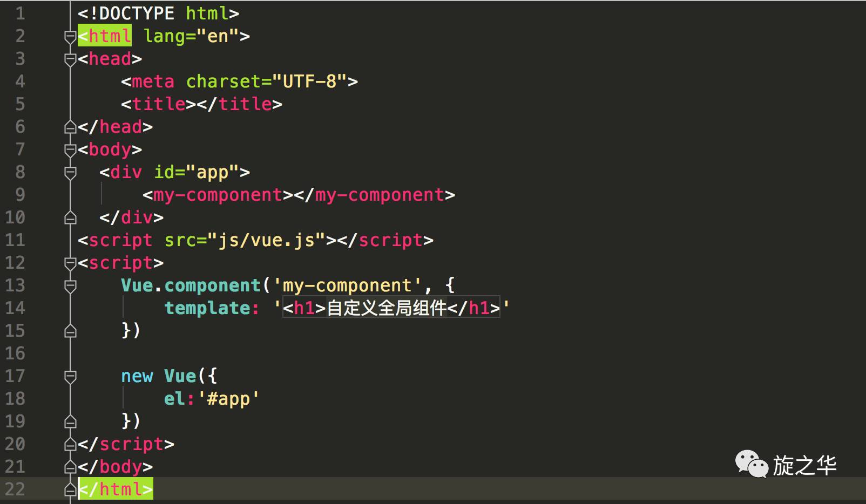Collapse the Vue.component fold on line 13
The width and height of the screenshot is (866, 504).
coord(70,286)
